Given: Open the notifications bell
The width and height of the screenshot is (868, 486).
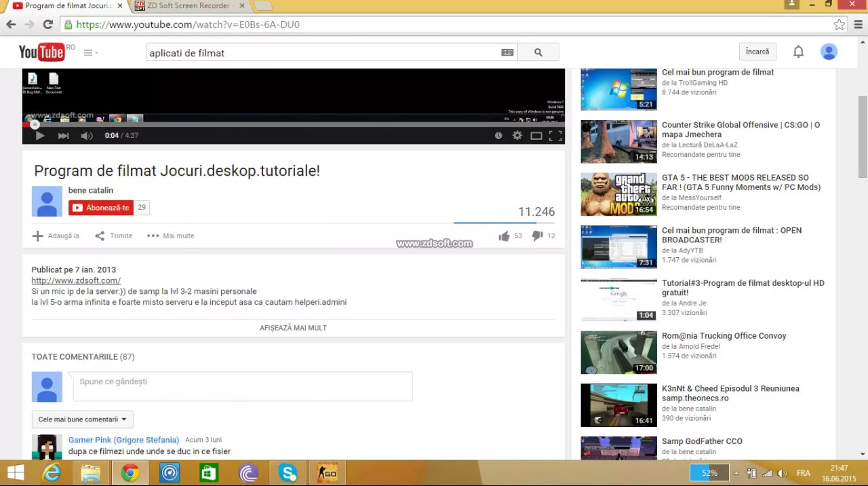Looking at the screenshot, I should pos(799,52).
